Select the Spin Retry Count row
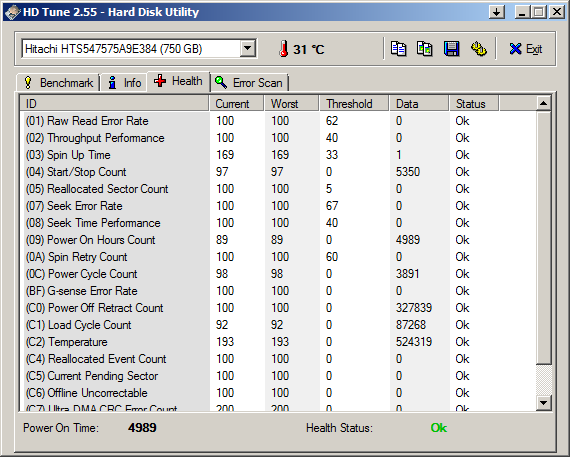 tap(278, 257)
